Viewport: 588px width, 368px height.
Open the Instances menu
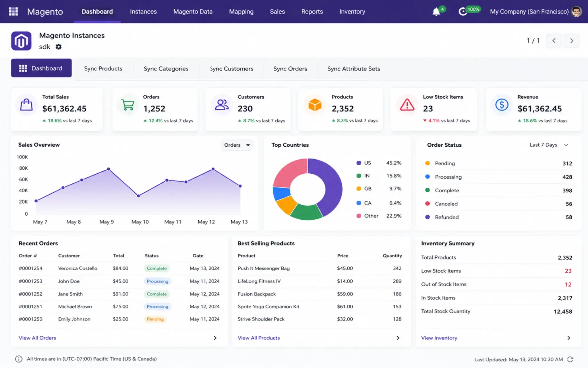(x=143, y=11)
